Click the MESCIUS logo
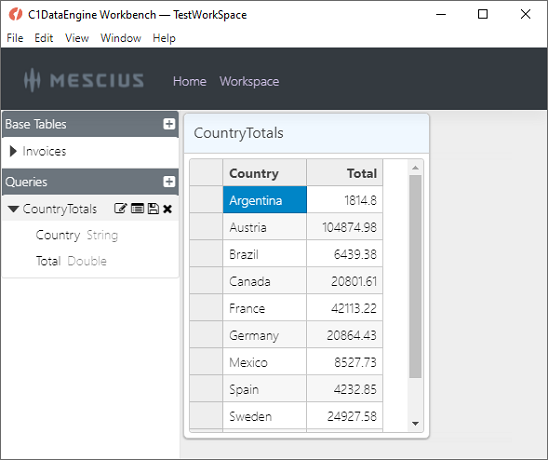 tap(84, 80)
